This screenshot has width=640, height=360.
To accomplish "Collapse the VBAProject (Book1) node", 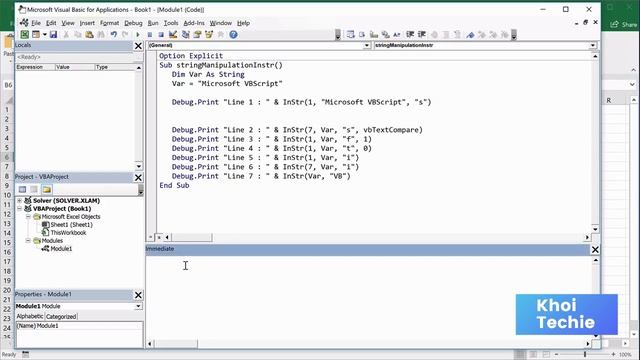I will point(19,209).
